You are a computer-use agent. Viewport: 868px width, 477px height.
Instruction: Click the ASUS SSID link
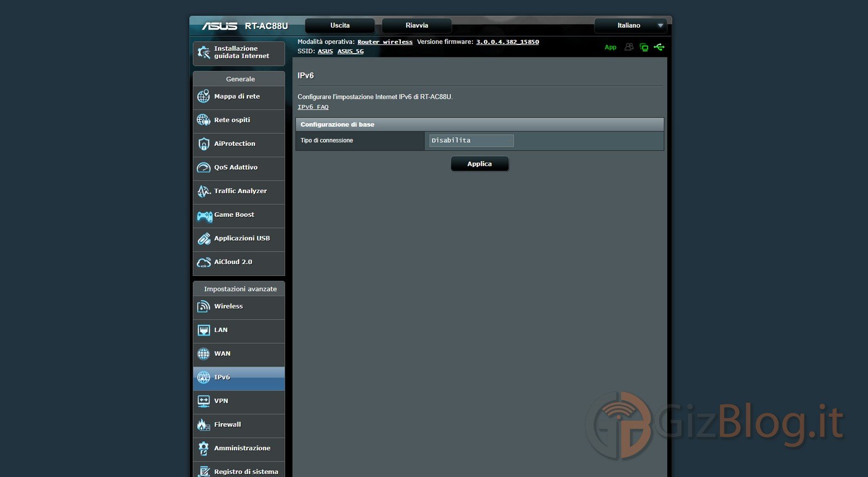[x=325, y=51]
